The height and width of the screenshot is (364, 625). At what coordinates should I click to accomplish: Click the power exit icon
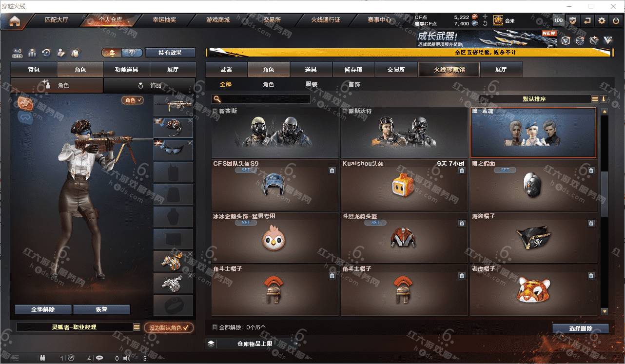point(616,20)
